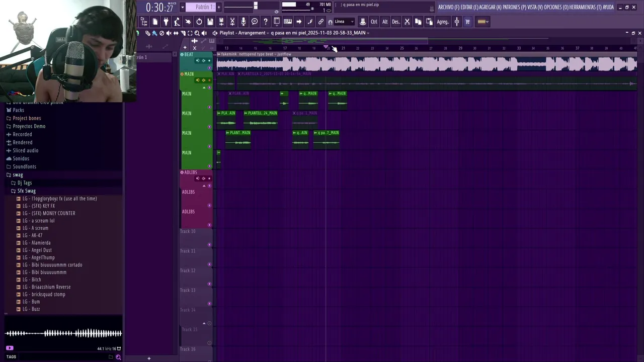Open the AGREGAR (A) menu
644x362 pixels.
click(x=491, y=7)
